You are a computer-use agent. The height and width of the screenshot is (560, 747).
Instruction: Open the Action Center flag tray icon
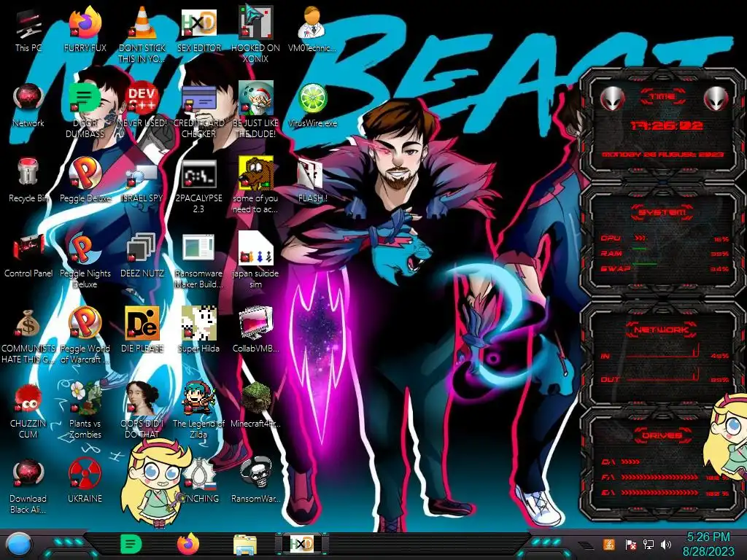[x=631, y=544]
